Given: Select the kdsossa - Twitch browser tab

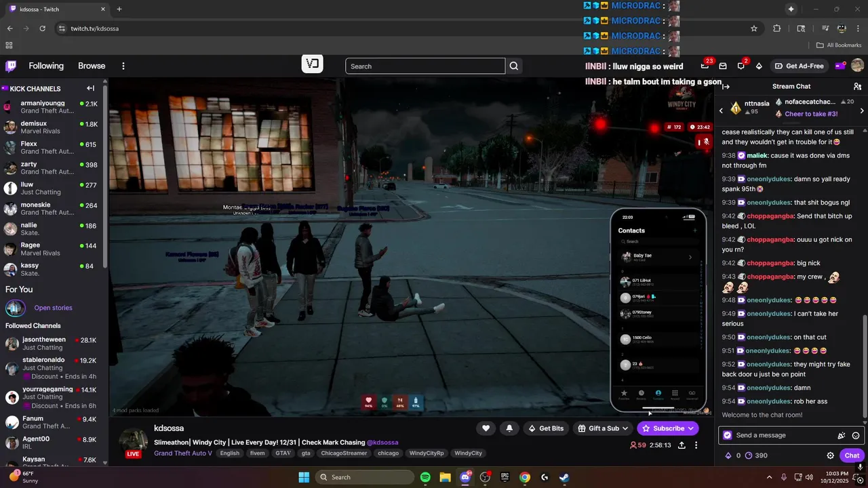Looking at the screenshot, I should click(x=57, y=9).
